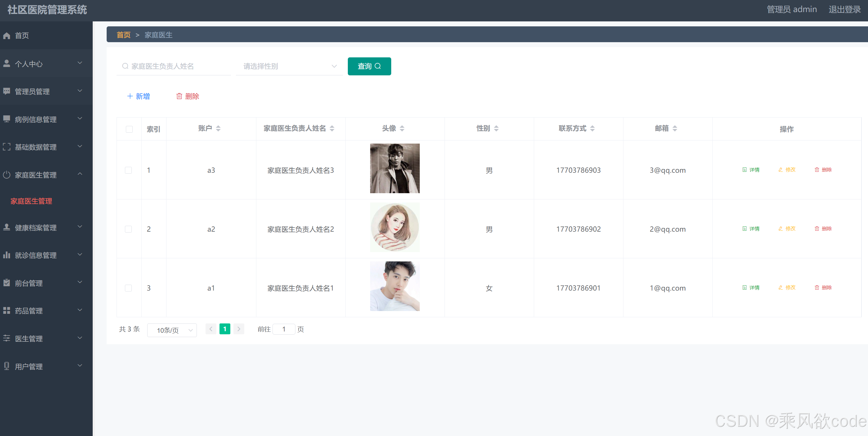Click the 个人中心 person icon

pyautogui.click(x=7, y=63)
